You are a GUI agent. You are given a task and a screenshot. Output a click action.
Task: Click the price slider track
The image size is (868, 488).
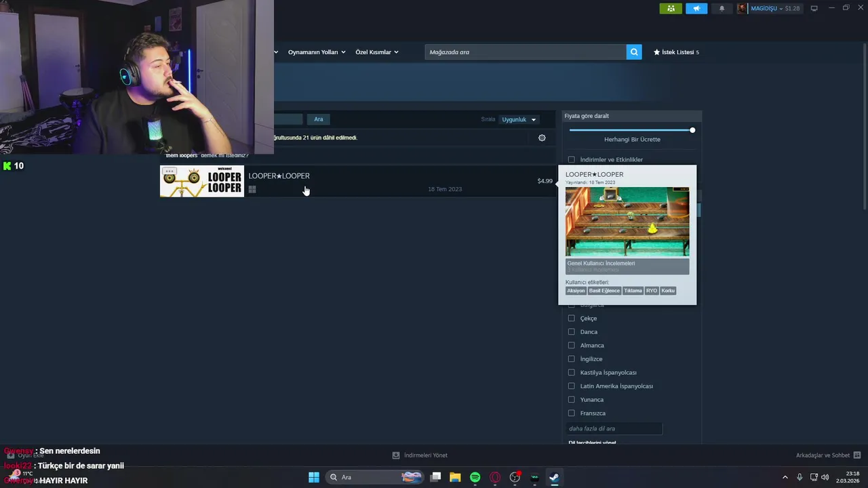631,130
